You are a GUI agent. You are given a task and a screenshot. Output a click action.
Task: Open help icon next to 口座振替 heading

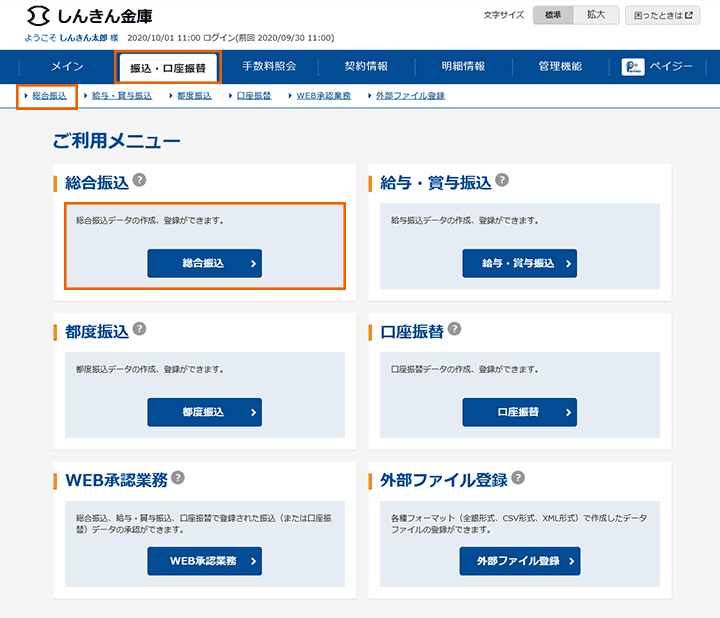click(454, 328)
